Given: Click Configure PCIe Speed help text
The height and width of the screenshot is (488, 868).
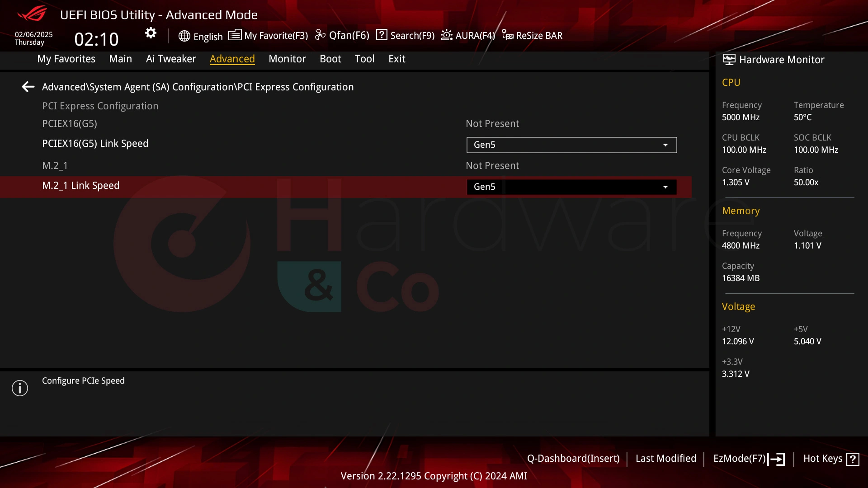Looking at the screenshot, I should coord(83,381).
